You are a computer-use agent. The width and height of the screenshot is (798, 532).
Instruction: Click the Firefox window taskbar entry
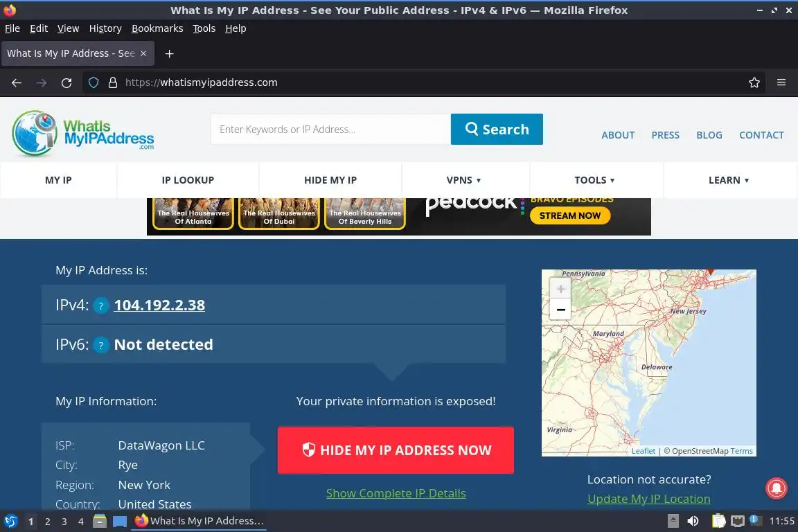click(x=199, y=521)
